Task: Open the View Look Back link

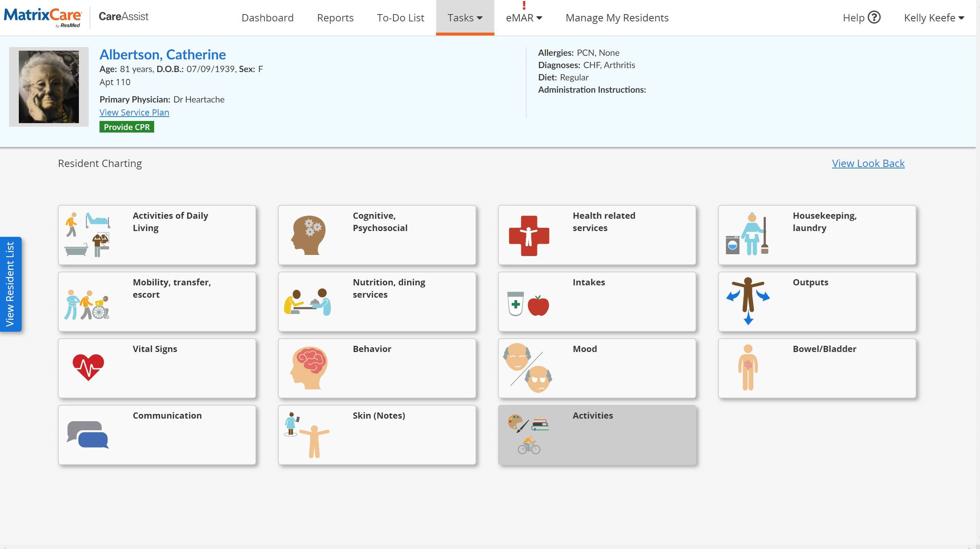Action: click(868, 163)
